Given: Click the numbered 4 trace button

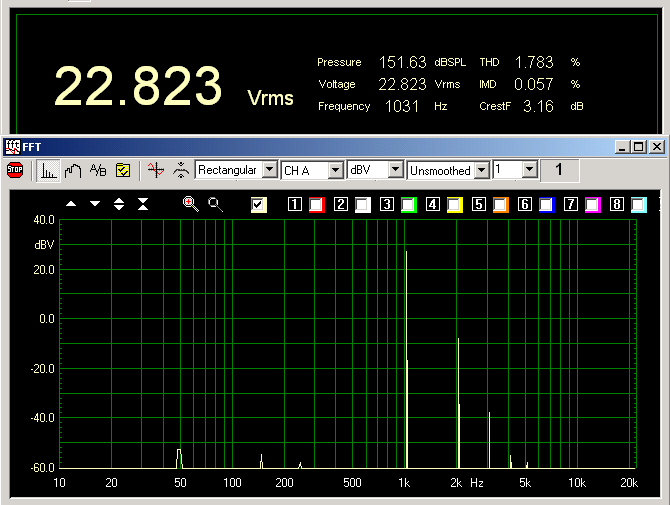Looking at the screenshot, I should coord(433,205).
